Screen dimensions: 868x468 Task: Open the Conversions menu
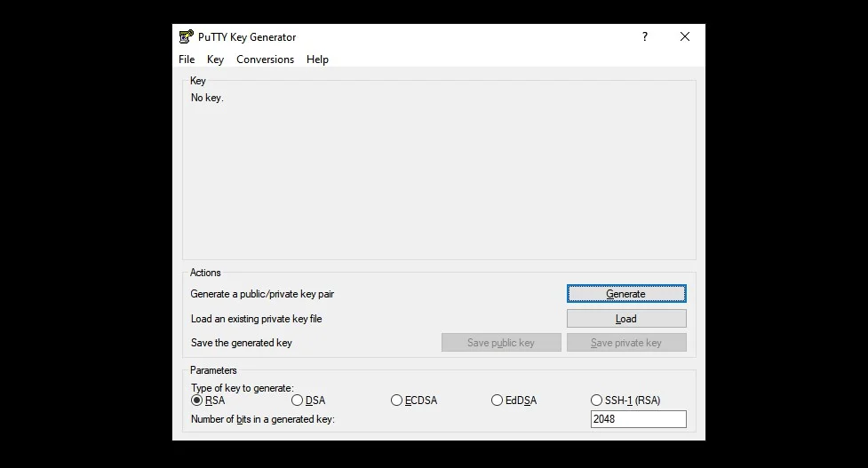[265, 59]
